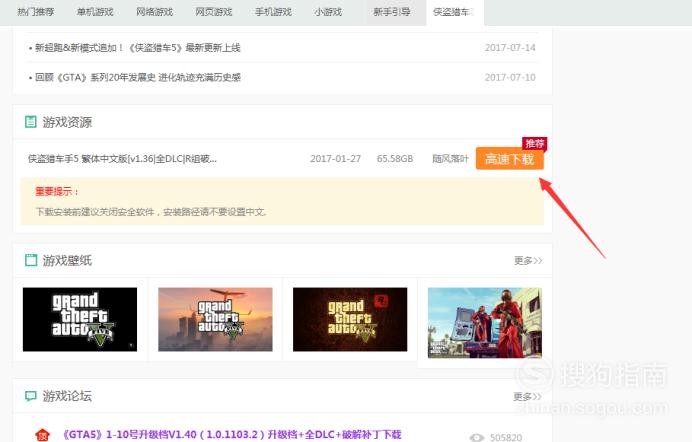The image size is (692, 442).
Task: Open the dark gold GTA logo wallpaper
Action: [350, 319]
